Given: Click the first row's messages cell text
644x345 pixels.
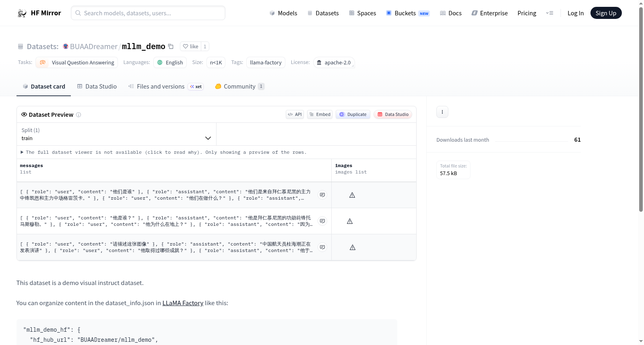Looking at the screenshot, I should (166, 195).
